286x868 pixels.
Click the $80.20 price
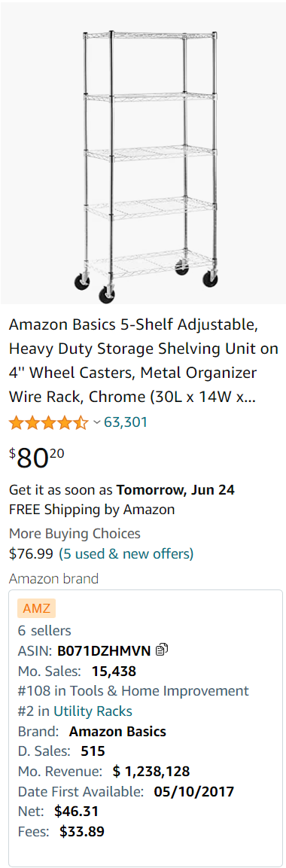[37, 457]
